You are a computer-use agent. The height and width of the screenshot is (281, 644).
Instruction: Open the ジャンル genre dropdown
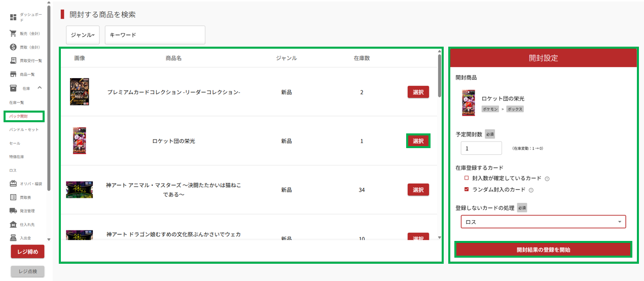pyautogui.click(x=83, y=35)
